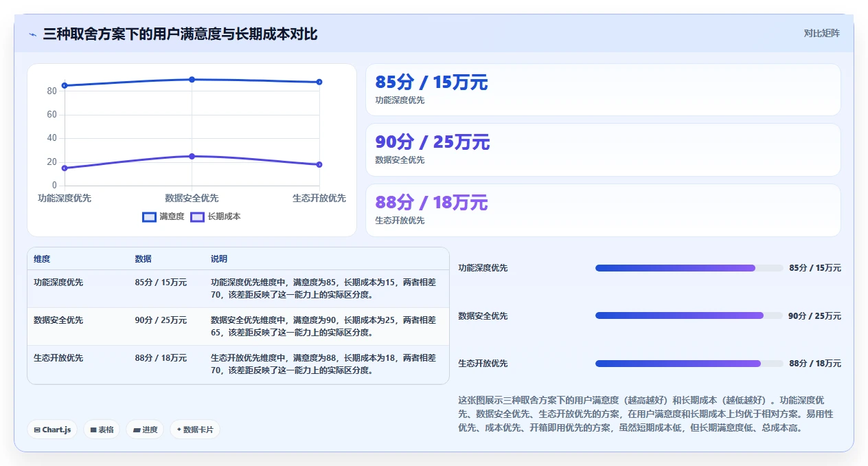Click the 满意度 point at 功能深度优先
The image size is (868, 466).
pos(65,85)
